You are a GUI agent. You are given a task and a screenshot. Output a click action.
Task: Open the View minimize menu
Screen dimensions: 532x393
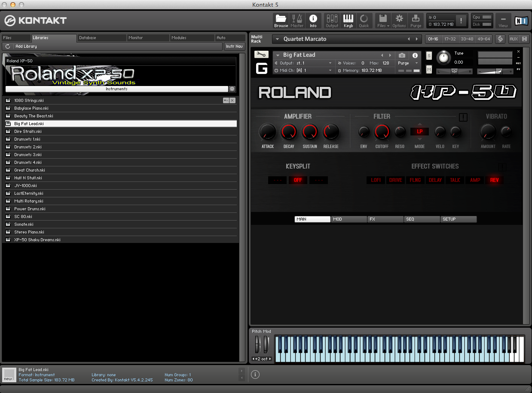click(x=503, y=20)
